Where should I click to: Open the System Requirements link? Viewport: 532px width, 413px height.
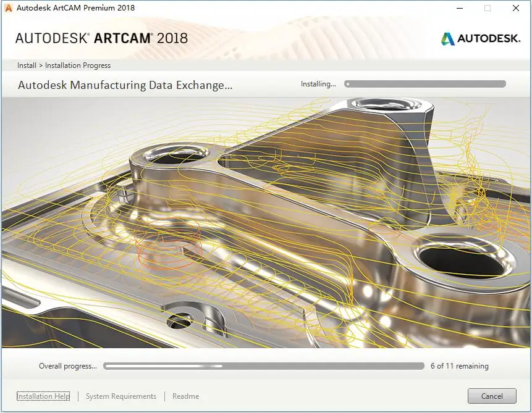pos(120,396)
